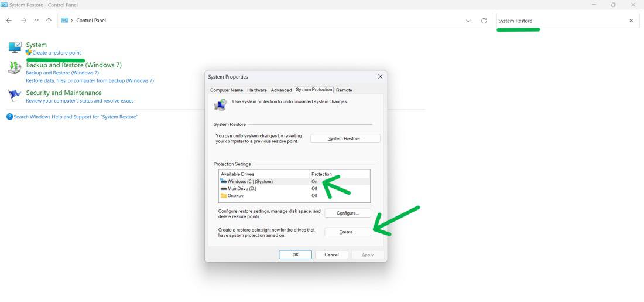Open Security and Maintenance heading
Screen dimensions: 644x302
64,93
